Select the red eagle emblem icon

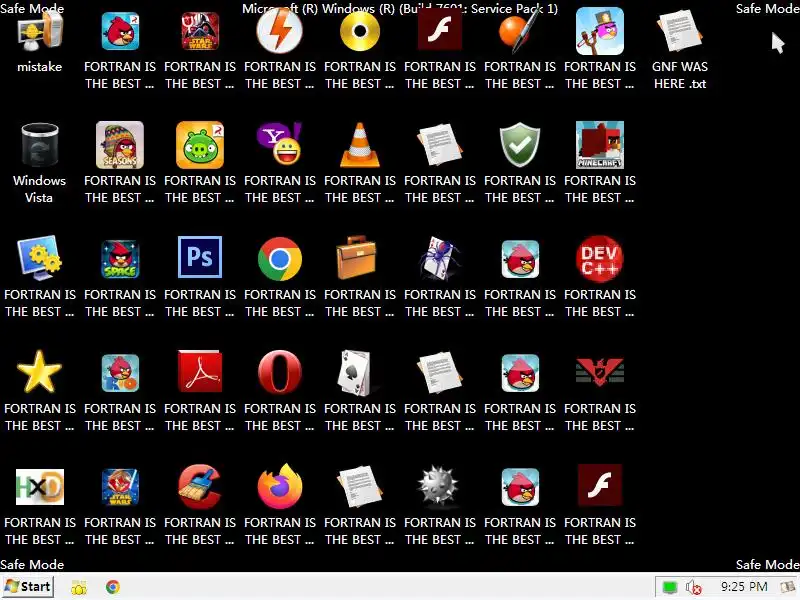(x=599, y=371)
